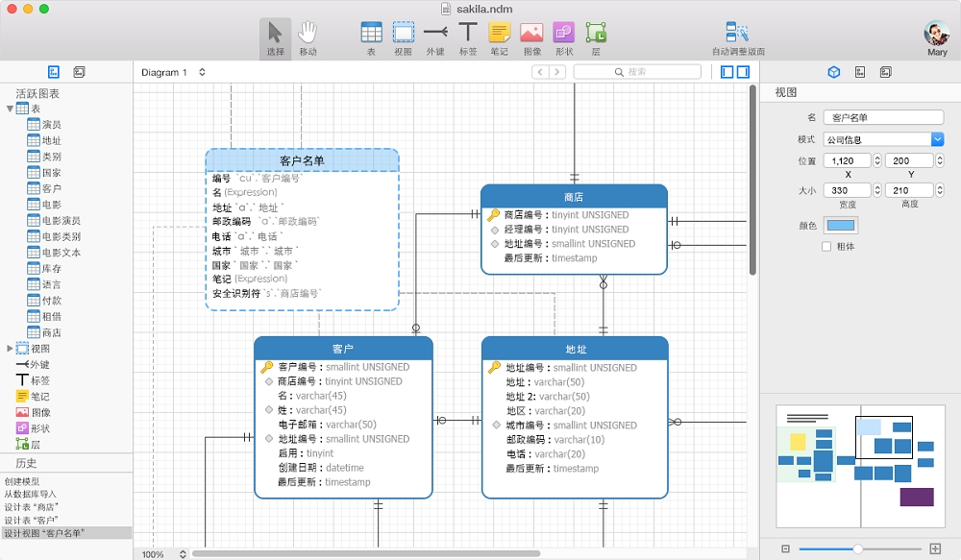Add a new table with 表 tool
Viewport: 961px width, 560px height.
point(371,38)
